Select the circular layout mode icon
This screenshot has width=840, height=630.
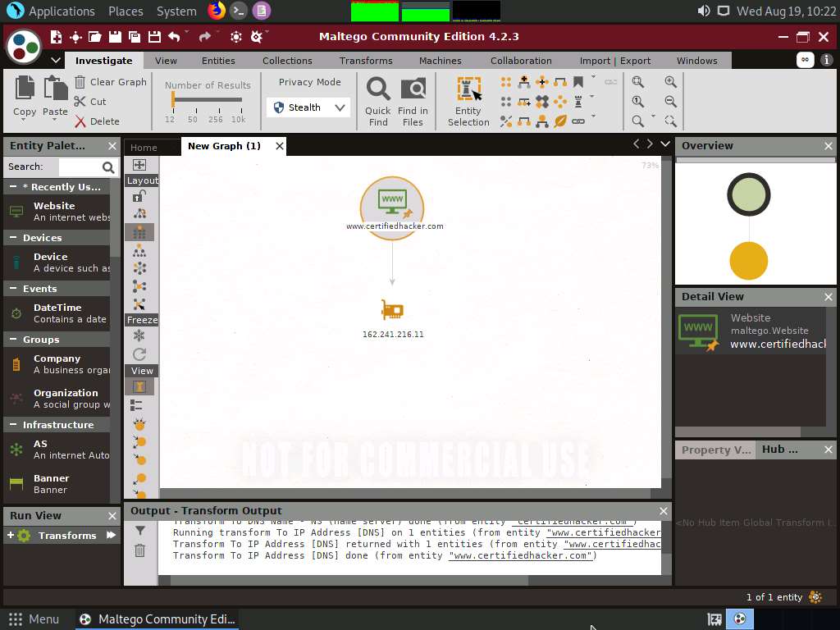(139, 268)
